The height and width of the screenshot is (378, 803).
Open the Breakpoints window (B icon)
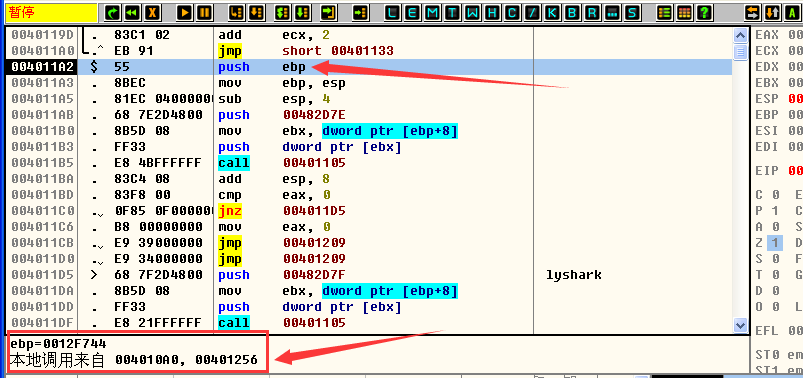click(572, 12)
